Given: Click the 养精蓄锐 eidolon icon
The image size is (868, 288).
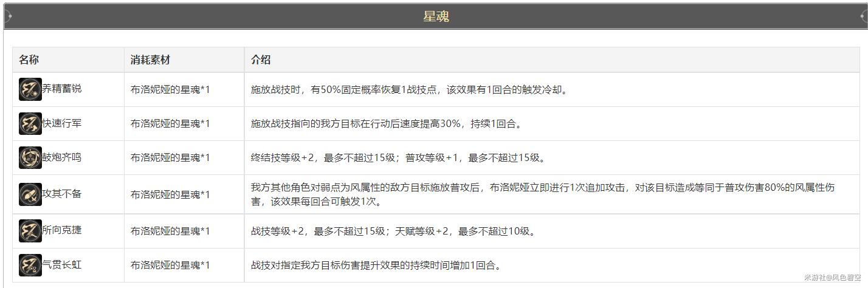Looking at the screenshot, I should pyautogui.click(x=30, y=89).
